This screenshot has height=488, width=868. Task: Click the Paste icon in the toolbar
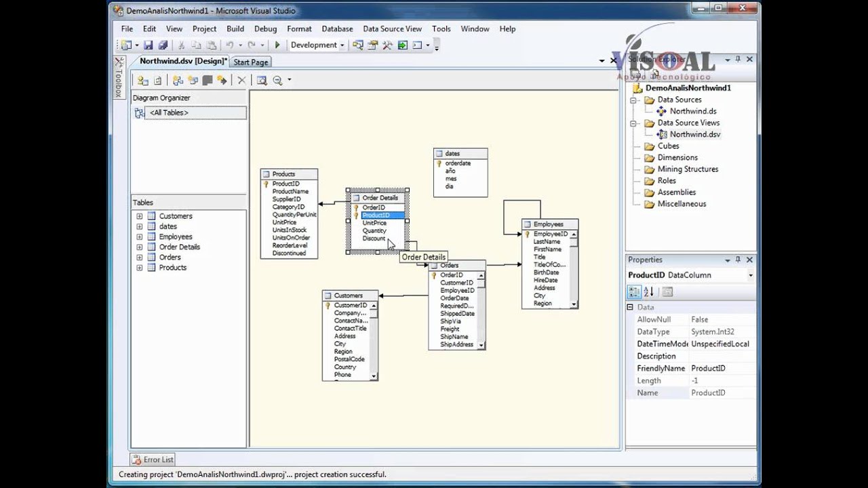tap(211, 45)
